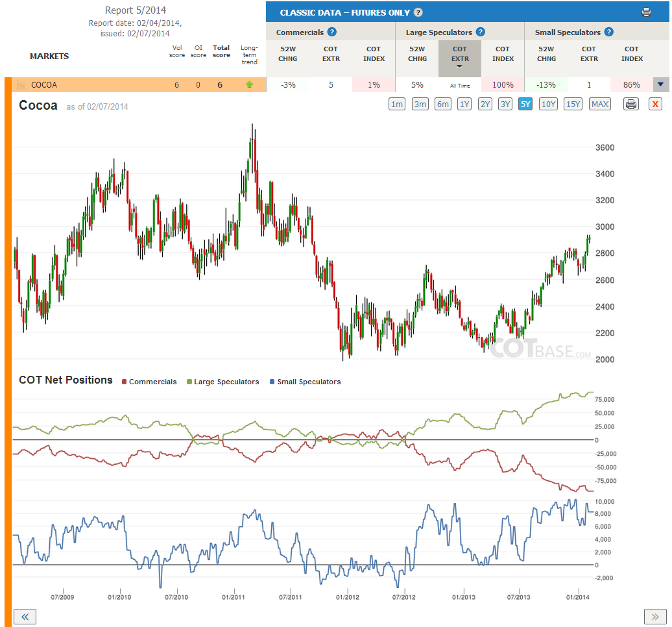Click the OI score column header
The width and height of the screenshot is (672, 627).
coord(198,51)
